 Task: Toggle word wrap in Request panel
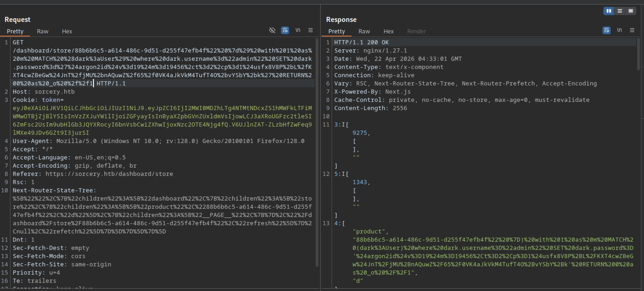285,30
